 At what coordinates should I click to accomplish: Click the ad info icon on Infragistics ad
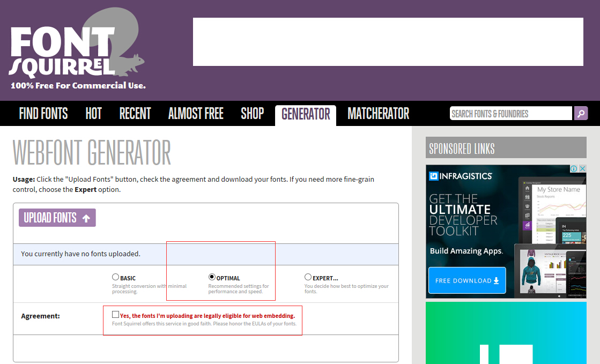coord(573,169)
